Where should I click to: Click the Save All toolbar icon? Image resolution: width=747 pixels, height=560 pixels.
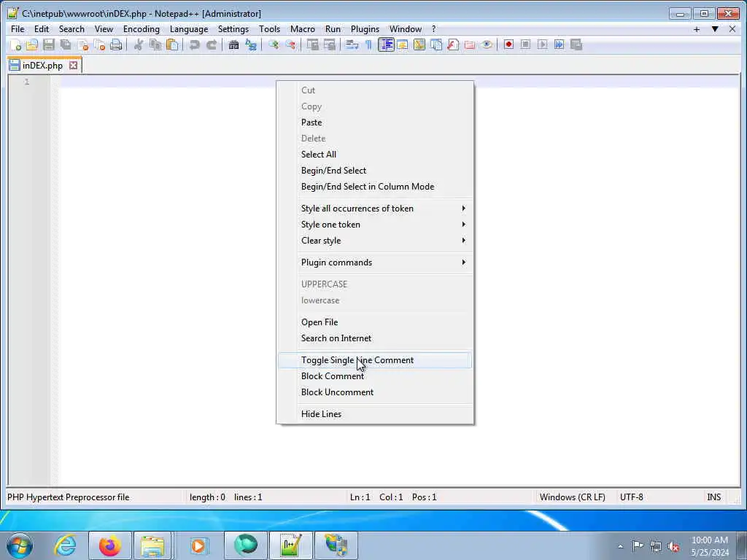66,44
